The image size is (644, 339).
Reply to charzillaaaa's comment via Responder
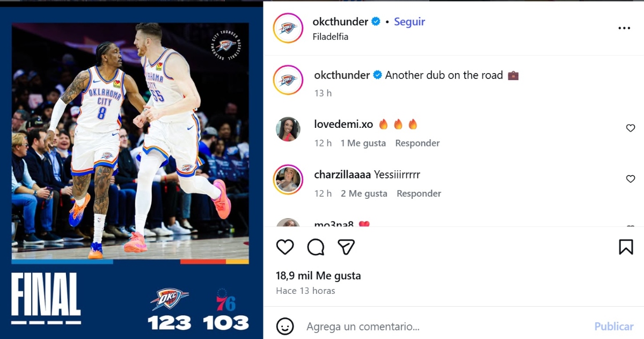(x=419, y=193)
